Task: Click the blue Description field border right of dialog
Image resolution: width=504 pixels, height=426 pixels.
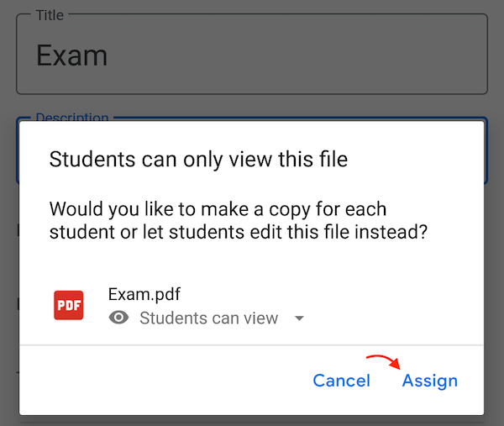Action: click(486, 150)
